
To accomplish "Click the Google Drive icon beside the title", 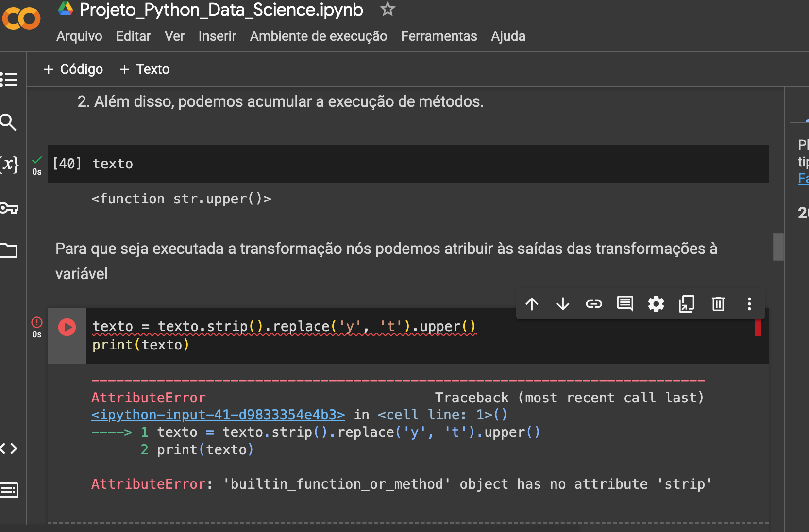I will click(66, 9).
